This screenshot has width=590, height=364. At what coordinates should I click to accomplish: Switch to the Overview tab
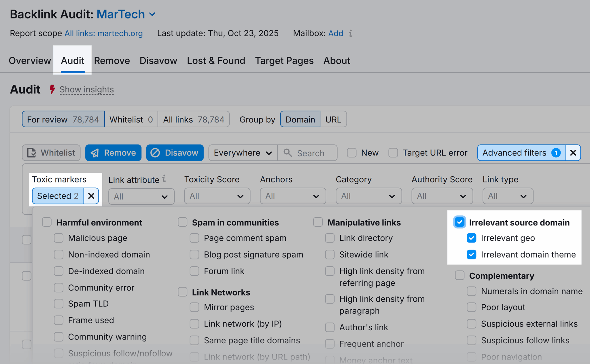click(x=30, y=61)
